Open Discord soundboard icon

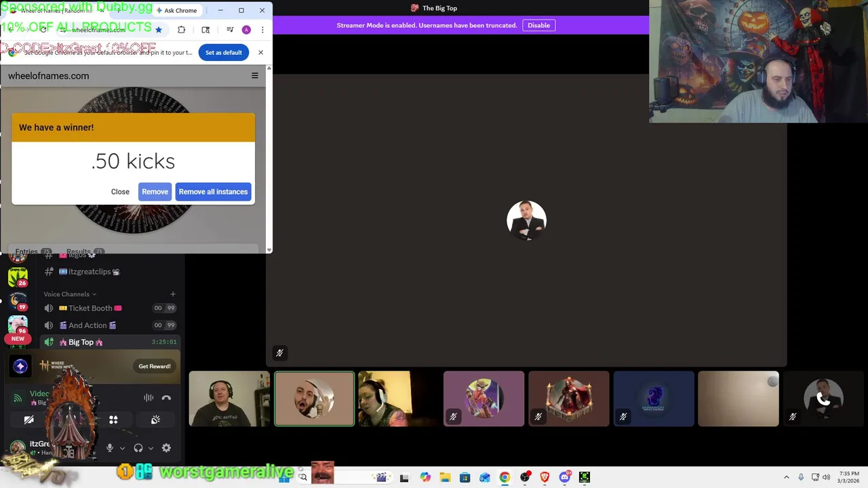tap(155, 420)
